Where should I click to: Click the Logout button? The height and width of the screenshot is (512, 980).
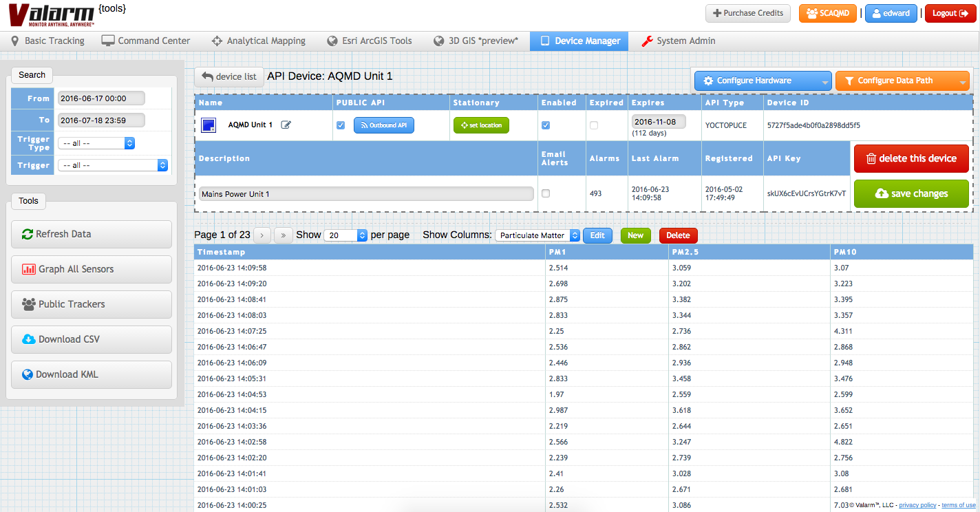(x=950, y=13)
